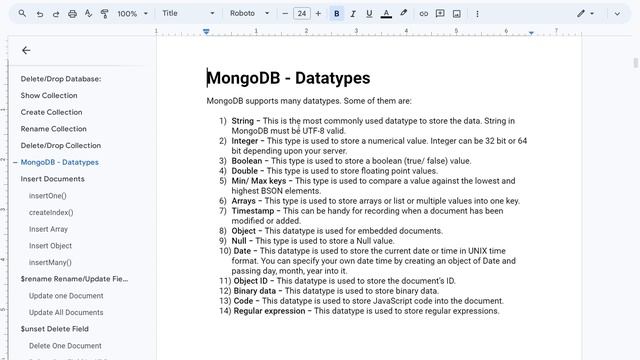Toggle italic formatting
Screen dimensions: 640x360
(x=353, y=13)
